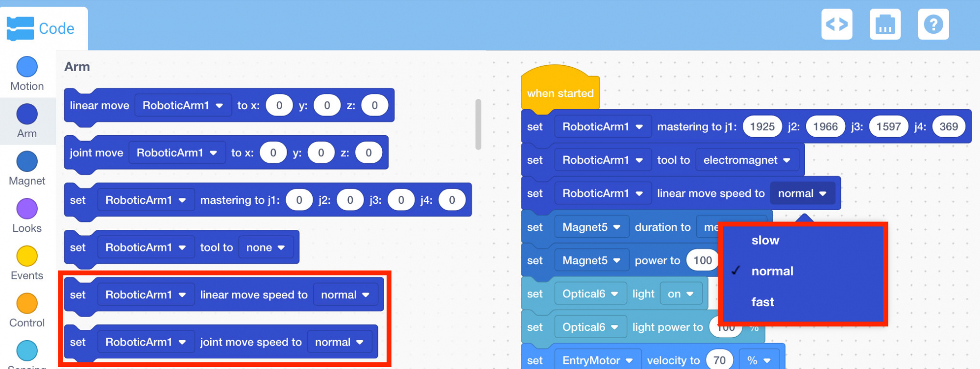Choose the fast speed option
Screen dimensions: 980x369
pyautogui.click(x=762, y=302)
